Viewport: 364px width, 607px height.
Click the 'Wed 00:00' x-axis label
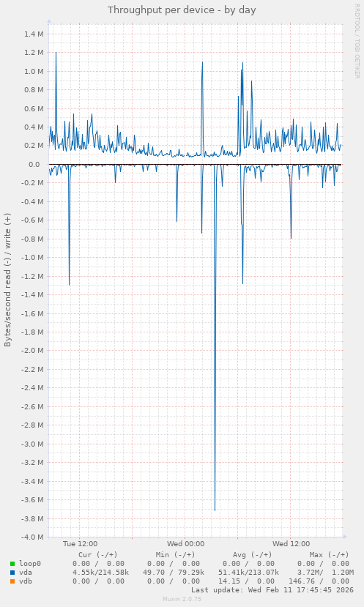[x=185, y=544]
